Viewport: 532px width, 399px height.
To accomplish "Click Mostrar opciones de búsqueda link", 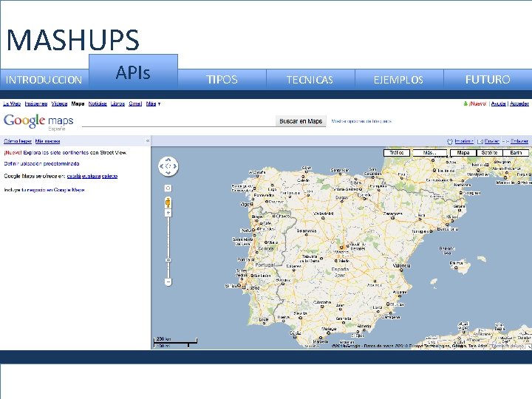I will click(361, 121).
